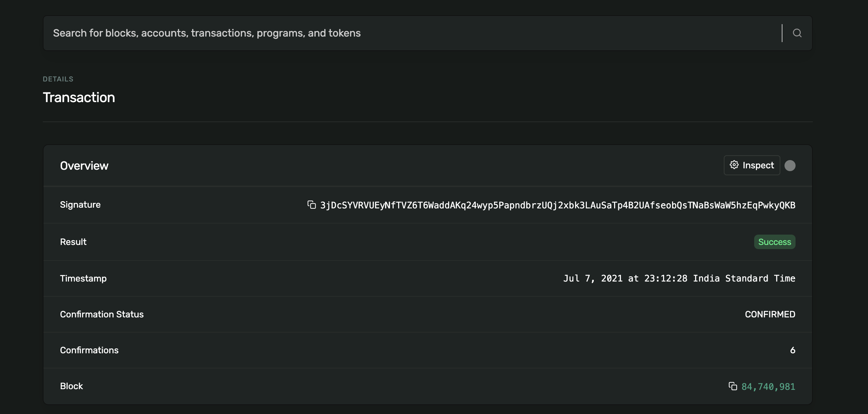Click the Jul 7, 2021 timestamp value
The image size is (868, 414).
point(679,278)
